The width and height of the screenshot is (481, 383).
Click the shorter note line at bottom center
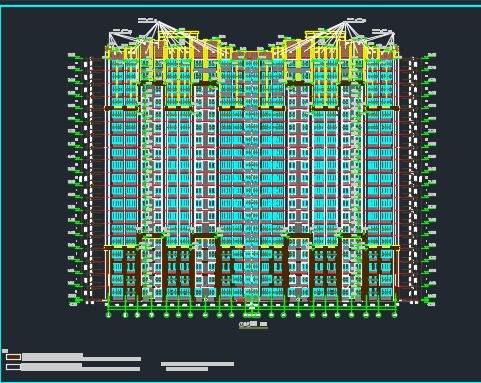187,369
